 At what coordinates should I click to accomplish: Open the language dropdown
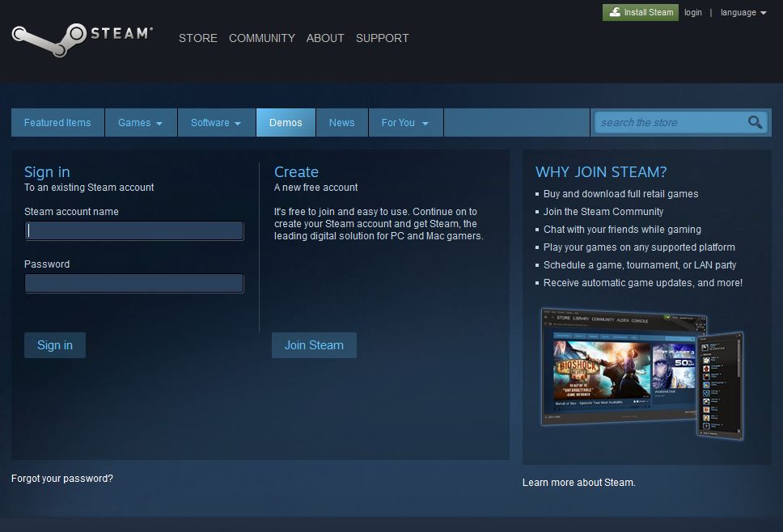tap(743, 12)
